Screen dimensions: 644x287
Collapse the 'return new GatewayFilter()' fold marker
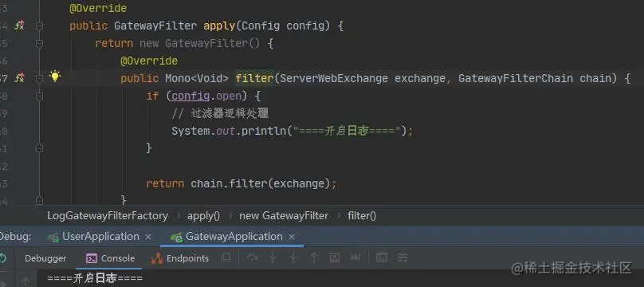point(39,44)
